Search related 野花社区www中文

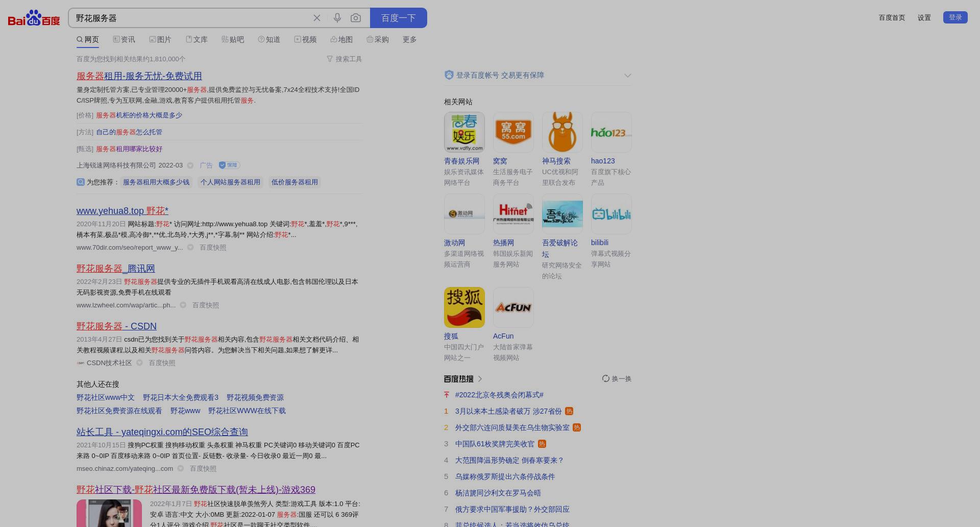coord(106,397)
